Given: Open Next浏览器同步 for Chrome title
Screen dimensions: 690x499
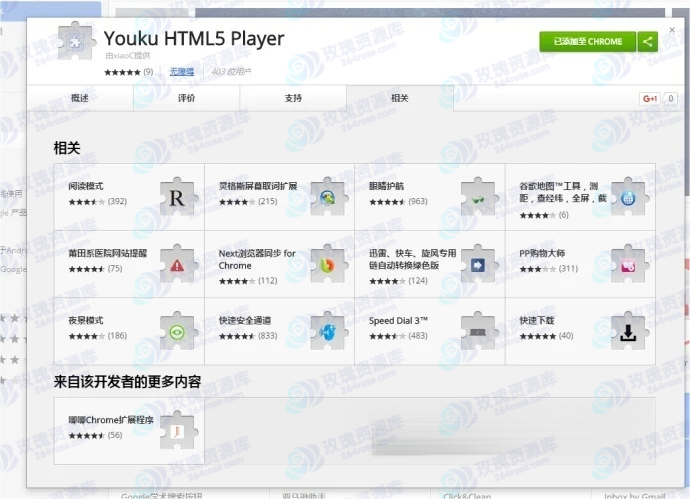Looking at the screenshot, I should coord(257,260).
